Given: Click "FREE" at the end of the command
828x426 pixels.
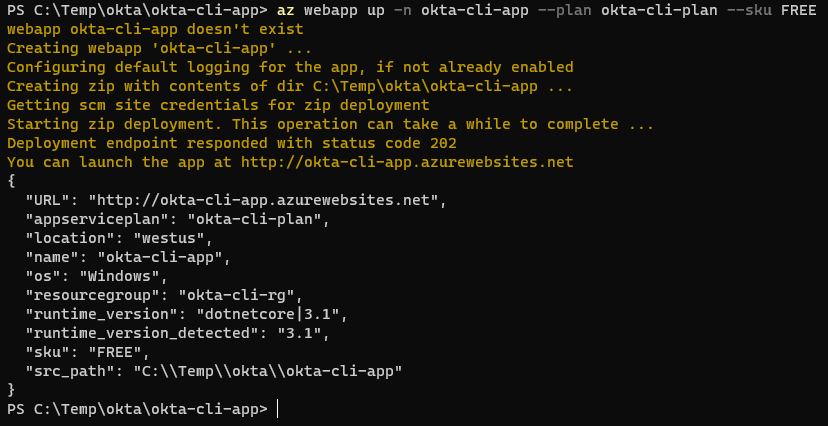Looking at the screenshot, I should tap(798, 10).
